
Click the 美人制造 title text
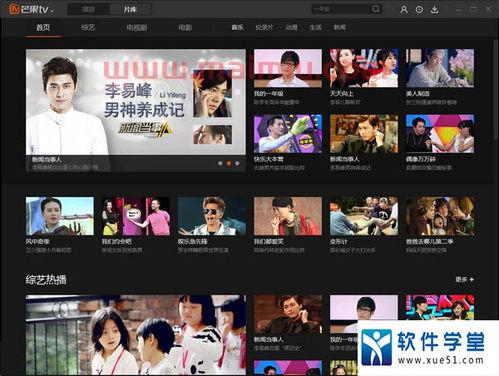click(x=418, y=94)
